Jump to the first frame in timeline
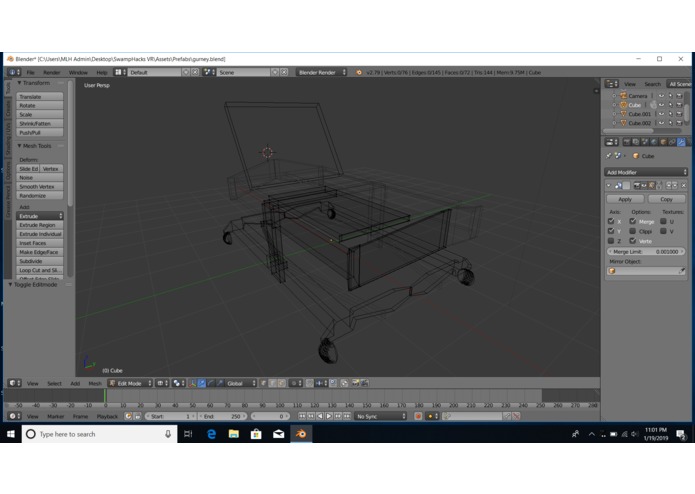This screenshot has width=695, height=494. click(302, 416)
